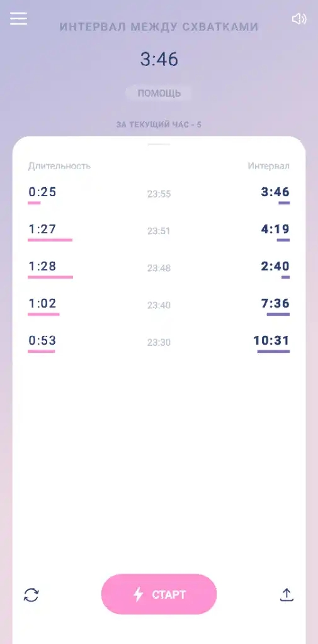
Task: Tap the СТАРТ button
Action: coord(159,594)
